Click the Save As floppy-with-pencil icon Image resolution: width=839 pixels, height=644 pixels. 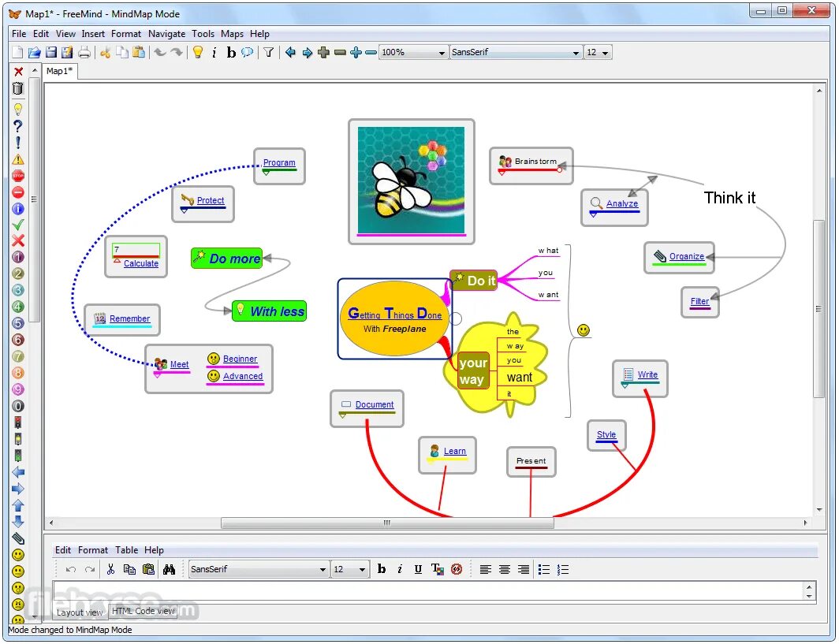67,52
